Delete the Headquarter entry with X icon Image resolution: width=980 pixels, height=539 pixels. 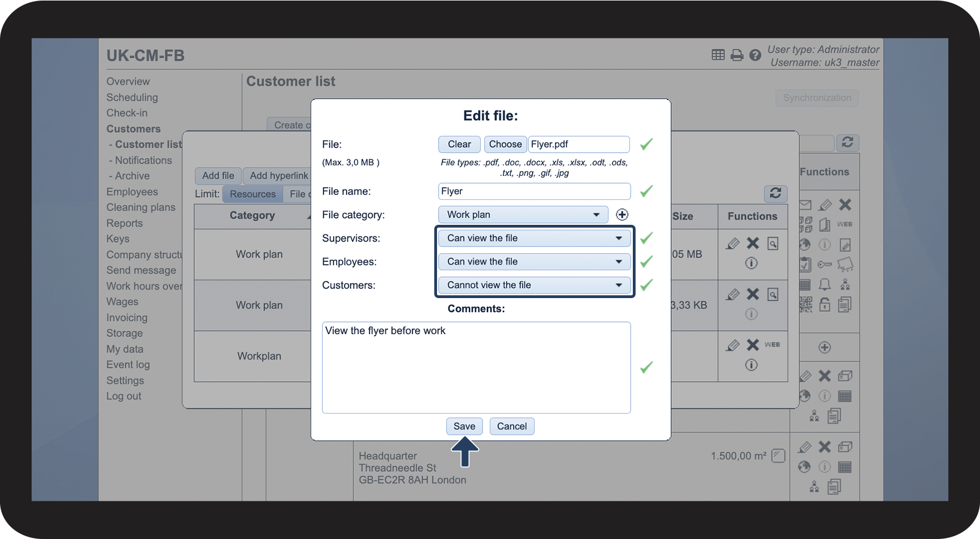[825, 447]
